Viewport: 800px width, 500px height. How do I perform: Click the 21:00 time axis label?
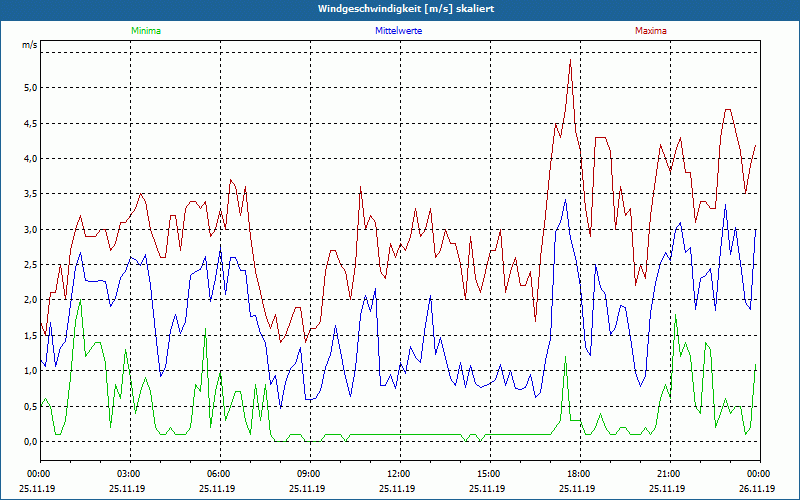coord(670,474)
